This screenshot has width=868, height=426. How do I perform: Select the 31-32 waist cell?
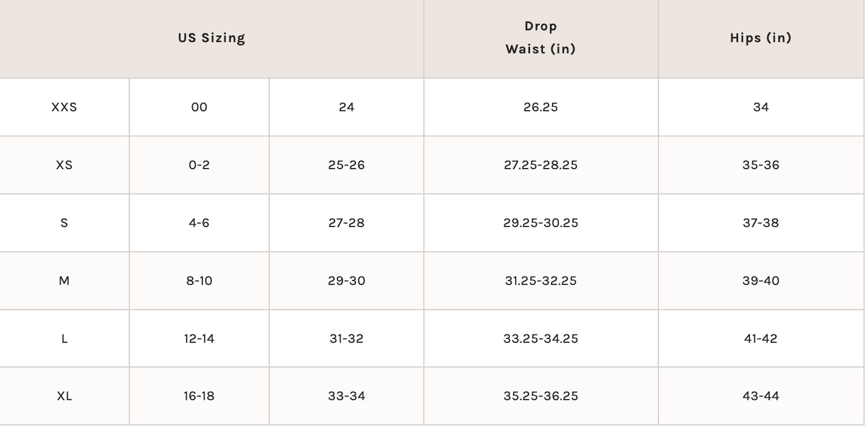(346, 339)
